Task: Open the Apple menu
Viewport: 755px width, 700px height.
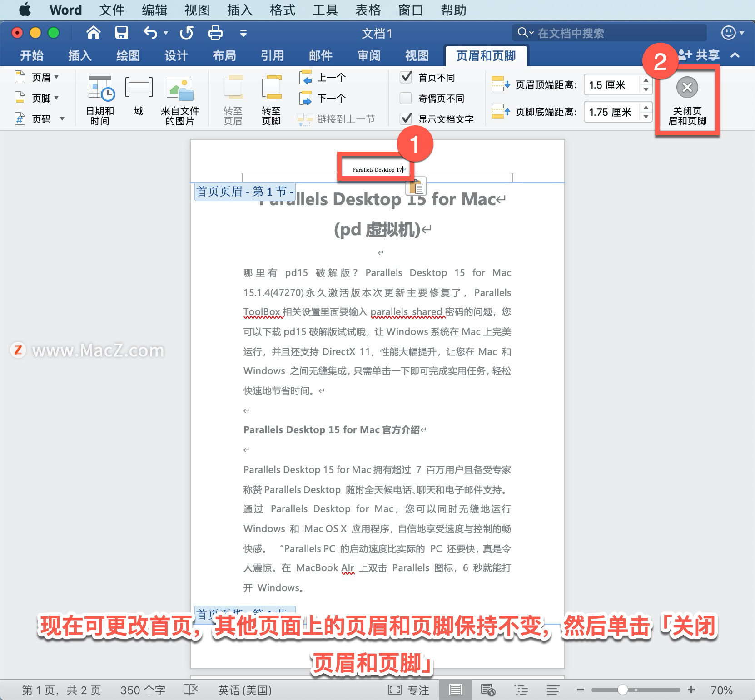Action: pos(25,10)
